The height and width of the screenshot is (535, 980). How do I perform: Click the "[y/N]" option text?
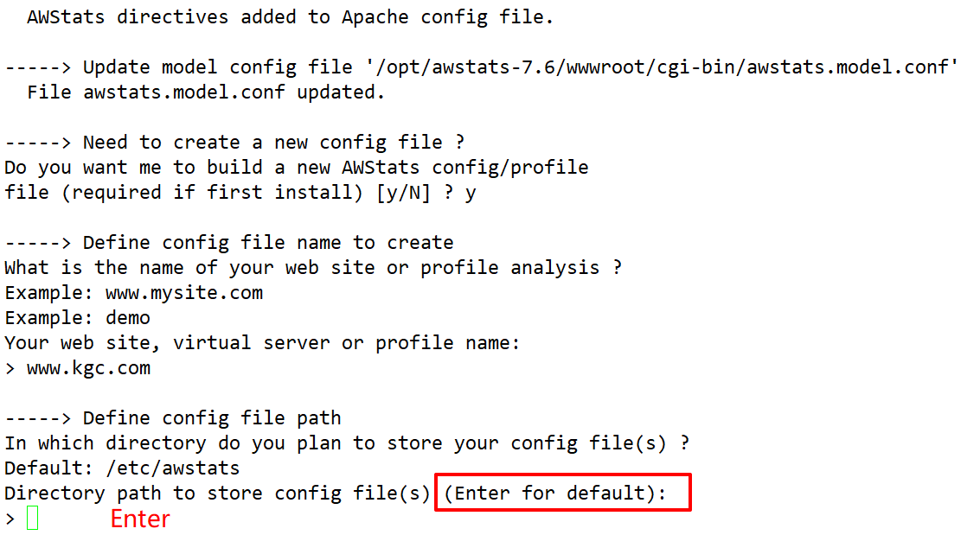click(403, 193)
